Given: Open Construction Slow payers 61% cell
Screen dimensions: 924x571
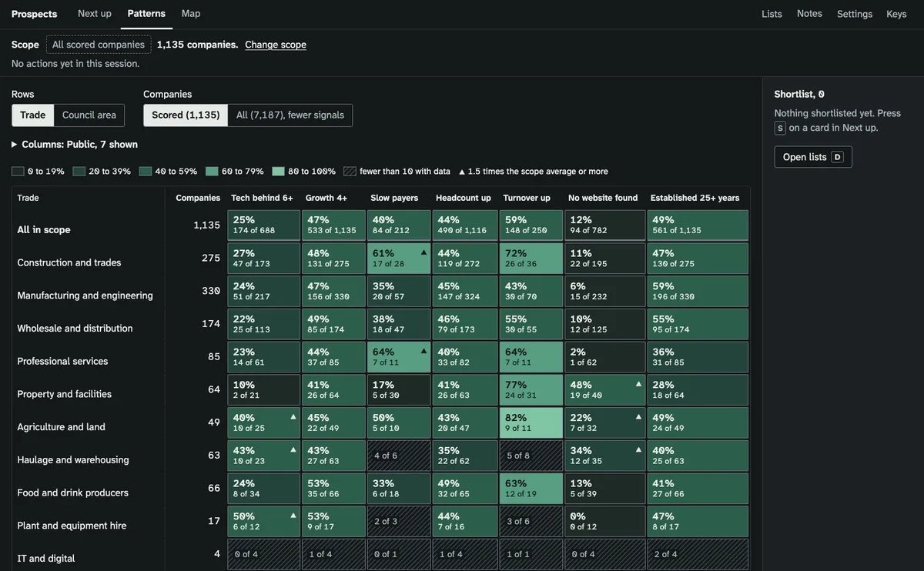Looking at the screenshot, I should click(x=399, y=259).
